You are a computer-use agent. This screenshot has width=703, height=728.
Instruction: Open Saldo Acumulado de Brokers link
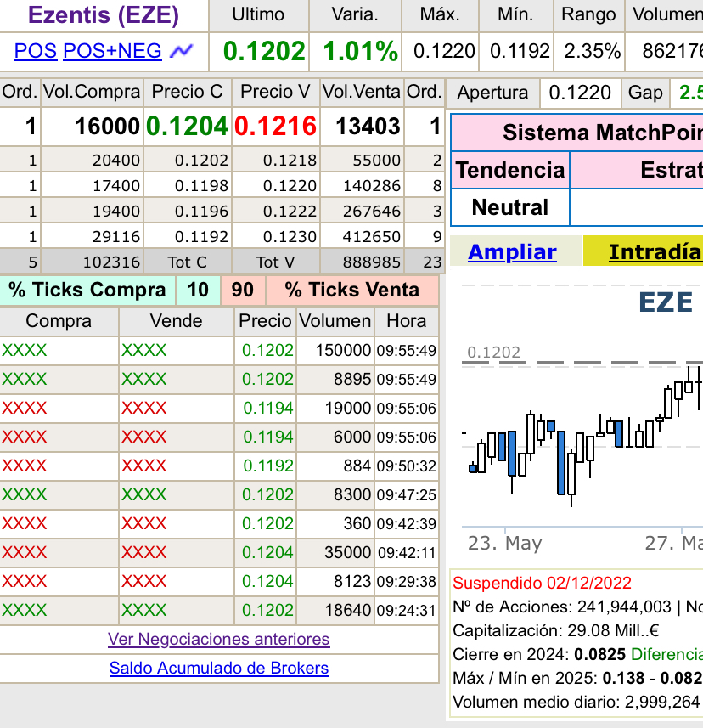(x=219, y=668)
